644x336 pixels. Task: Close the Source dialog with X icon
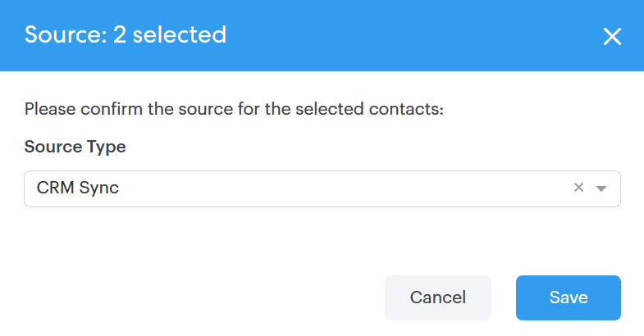point(612,36)
